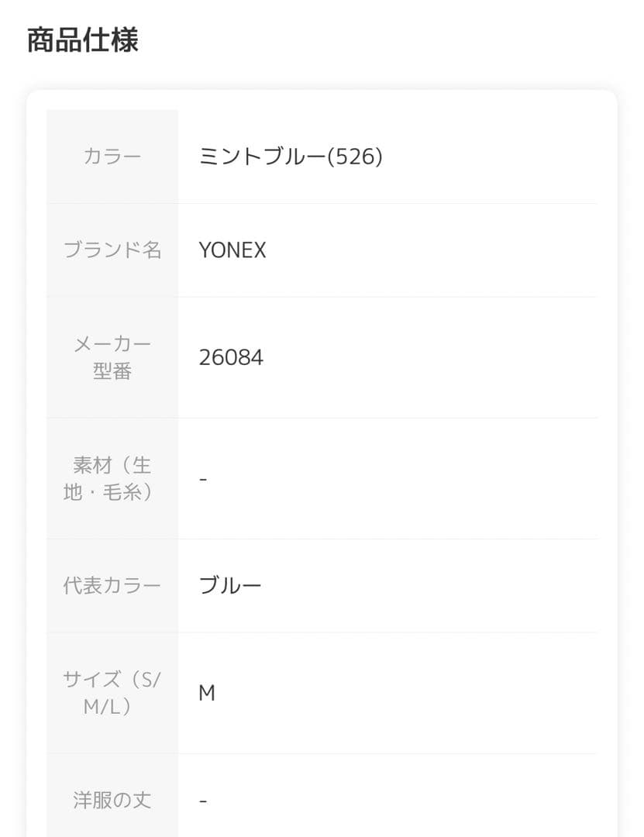
Task: Click the 洋服の丈 label cell
Action: (x=112, y=800)
